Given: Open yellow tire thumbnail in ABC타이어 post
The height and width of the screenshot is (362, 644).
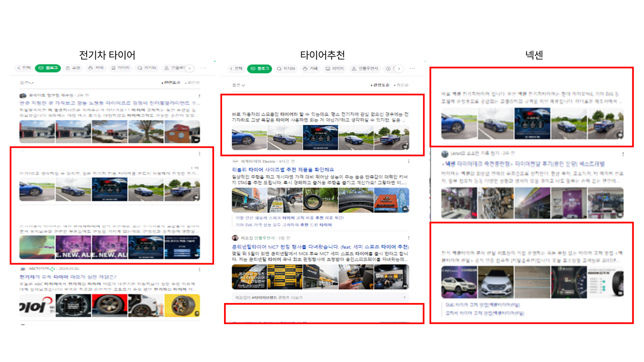Looking at the screenshot, I should (182, 305).
